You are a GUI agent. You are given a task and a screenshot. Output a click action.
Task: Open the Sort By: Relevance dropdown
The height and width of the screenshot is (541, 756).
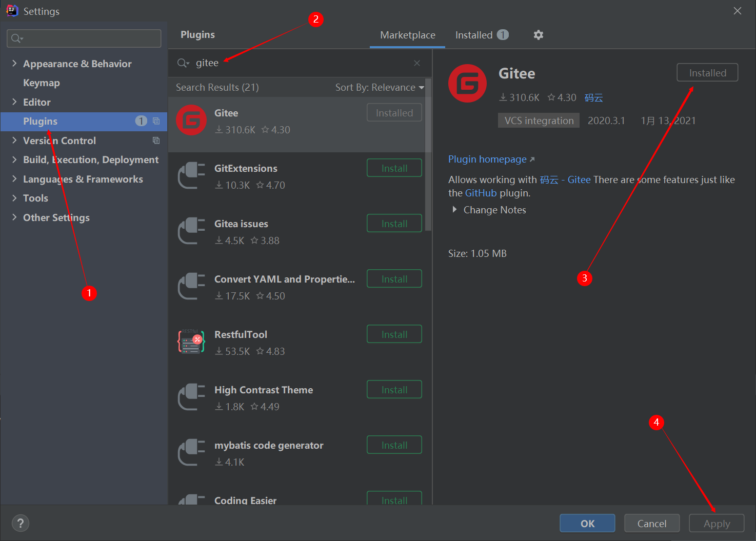coord(380,87)
